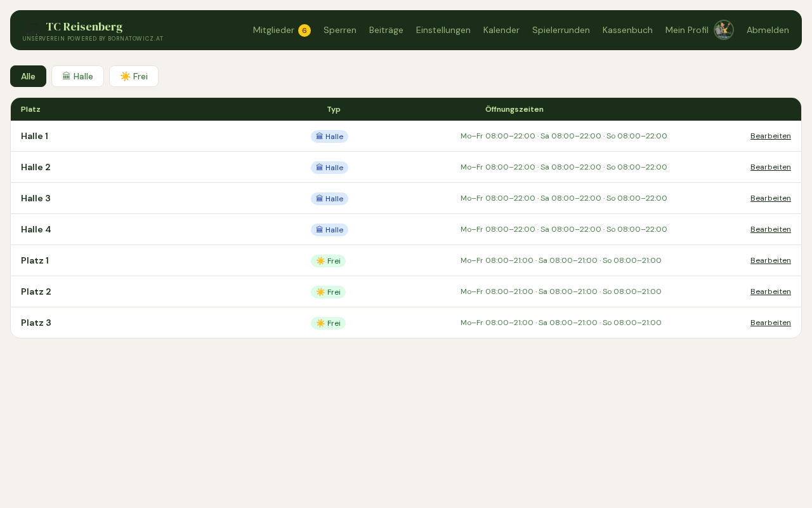Click opening hours text of Halle 1

click(x=564, y=136)
